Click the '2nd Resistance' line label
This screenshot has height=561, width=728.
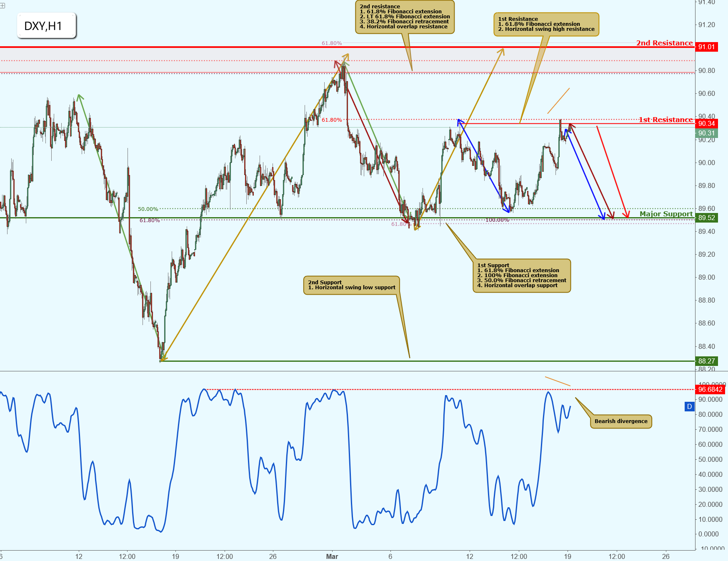(664, 43)
